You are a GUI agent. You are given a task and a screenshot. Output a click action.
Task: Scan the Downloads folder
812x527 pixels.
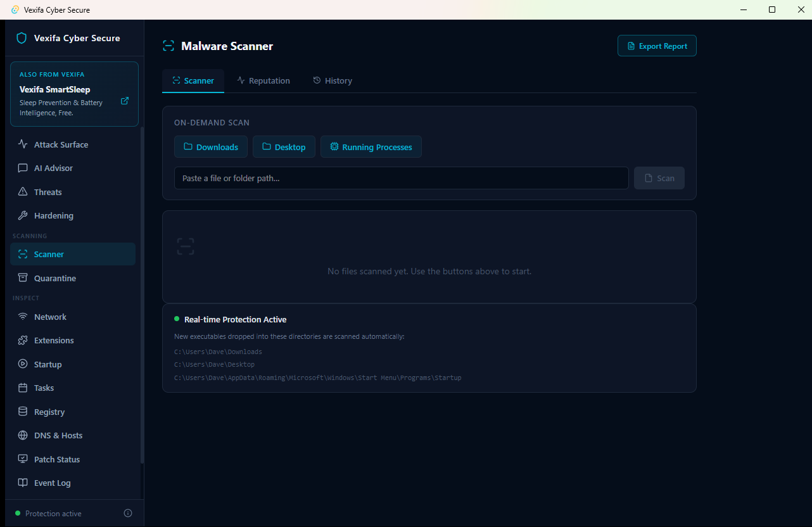point(211,147)
